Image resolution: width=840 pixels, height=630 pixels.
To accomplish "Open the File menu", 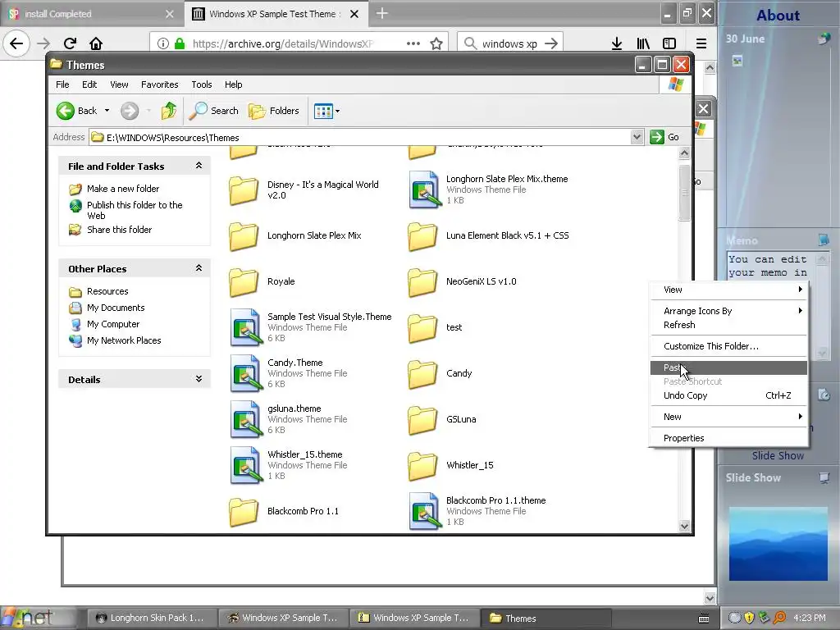I will pyautogui.click(x=62, y=84).
